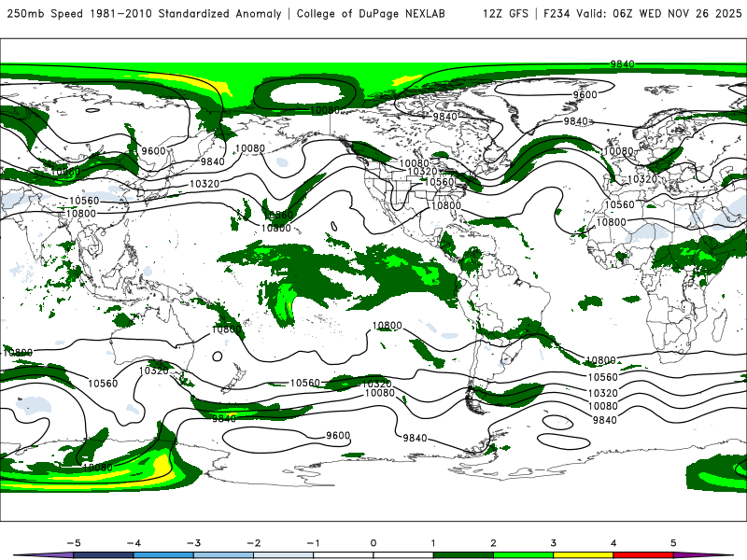
Task: Select the yellow 3 to 4 colorbar segment
Action: 584,555
